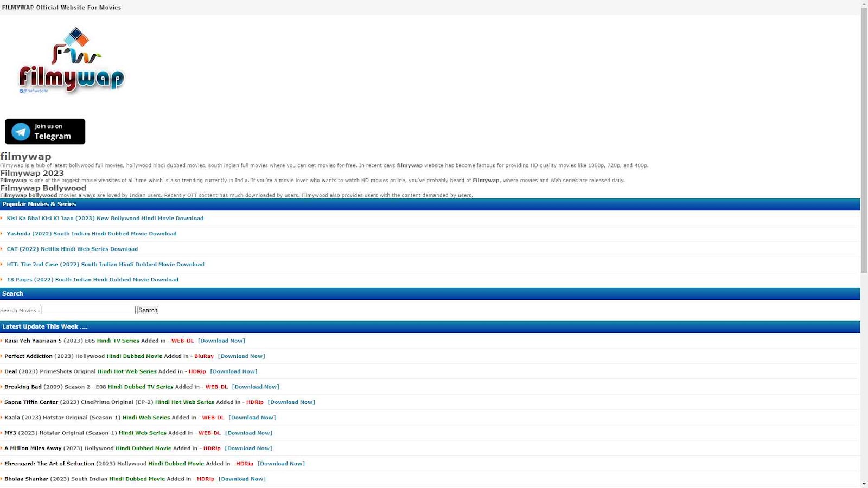Open Breaking Bad Season 2 title
The image size is (868, 488).
click(x=23, y=387)
